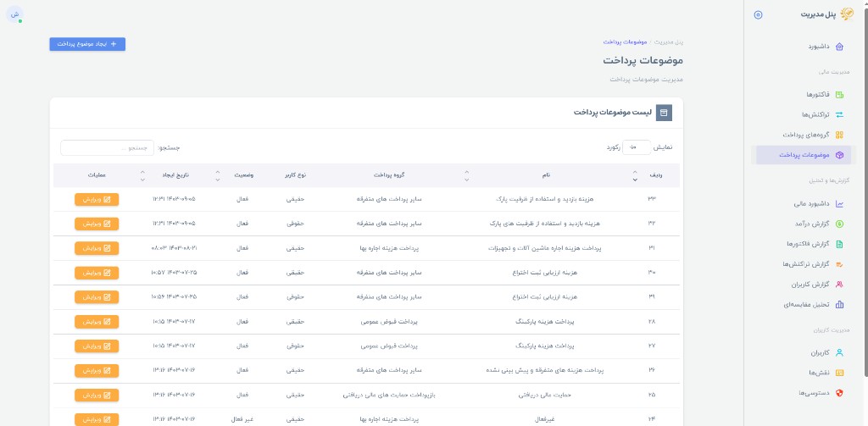Click پرداخت قبوض عمومی in row ۲۷
Image resolution: width=868 pixels, height=426 pixels.
pyautogui.click(x=389, y=346)
